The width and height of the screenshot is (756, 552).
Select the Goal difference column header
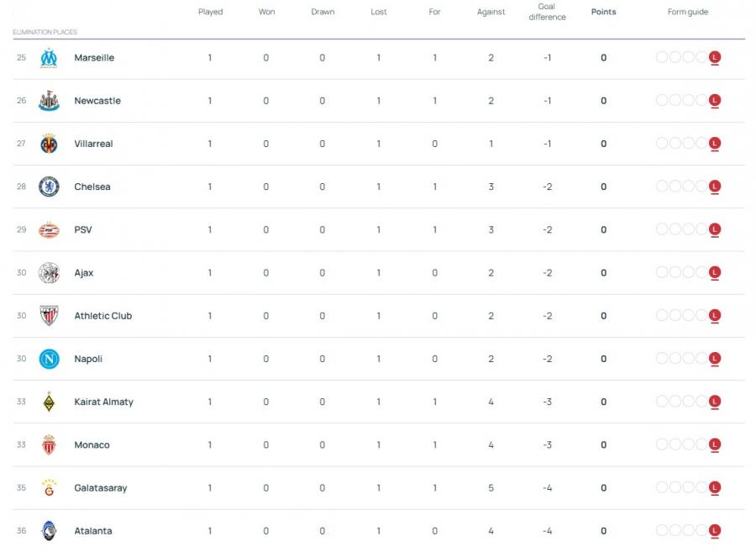(547, 12)
